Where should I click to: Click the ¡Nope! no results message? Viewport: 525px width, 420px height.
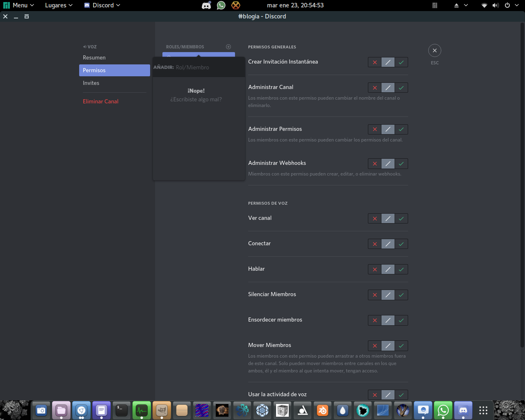[x=196, y=91]
